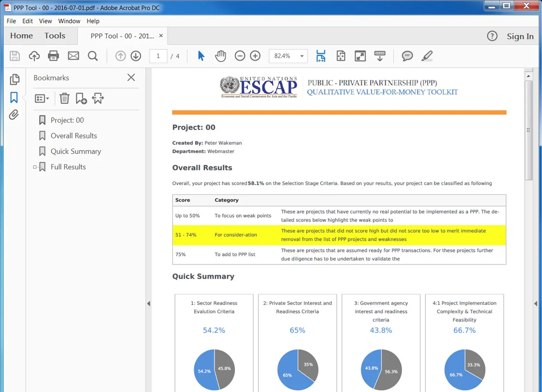Click 'Peter Wakeman' creator name
Screen dimensions: 542x392
pyautogui.click(x=223, y=143)
